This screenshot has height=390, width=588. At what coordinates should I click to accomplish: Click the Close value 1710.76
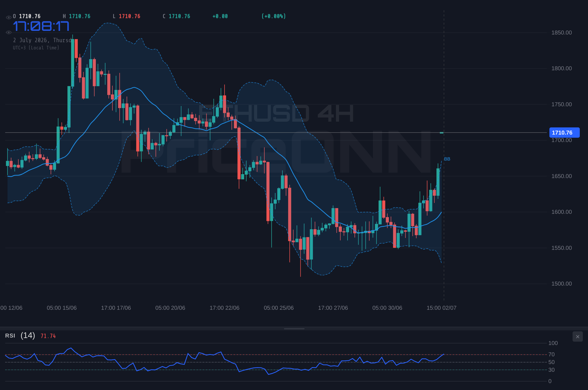[x=180, y=16]
